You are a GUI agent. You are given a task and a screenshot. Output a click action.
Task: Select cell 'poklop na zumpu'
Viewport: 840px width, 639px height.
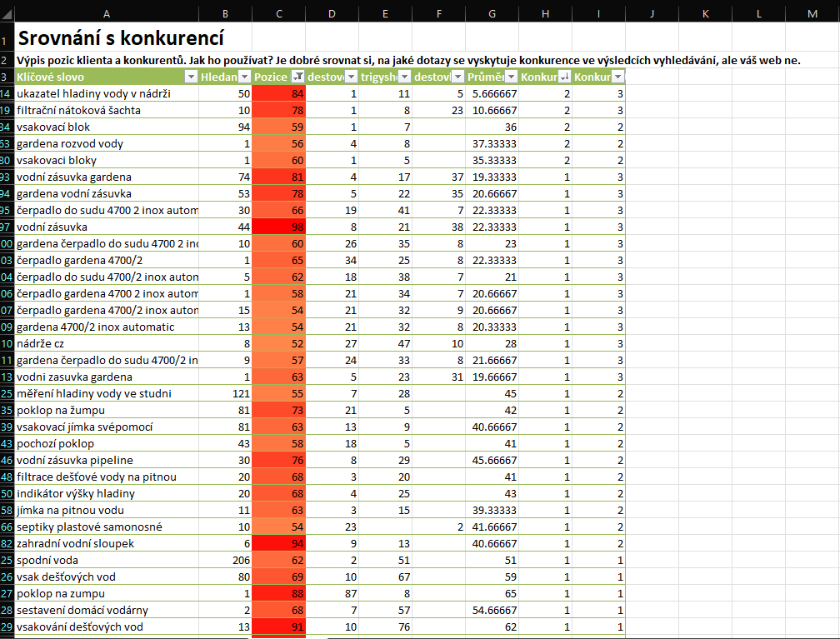107,593
